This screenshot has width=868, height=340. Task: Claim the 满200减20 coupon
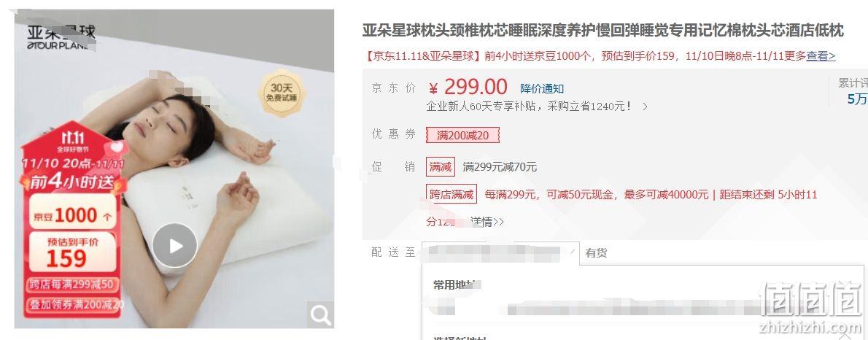point(462,135)
